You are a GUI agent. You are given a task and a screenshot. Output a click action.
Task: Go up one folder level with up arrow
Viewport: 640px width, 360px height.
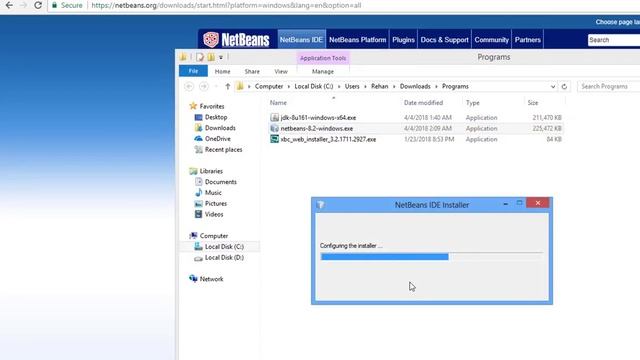228,87
